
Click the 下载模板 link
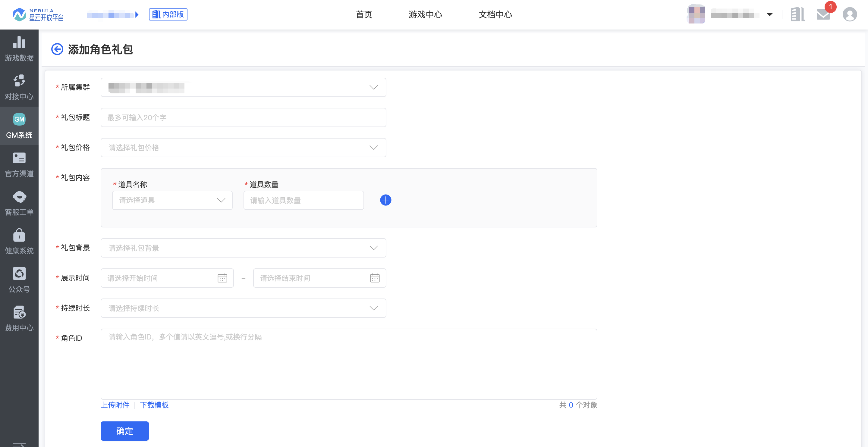(x=154, y=405)
